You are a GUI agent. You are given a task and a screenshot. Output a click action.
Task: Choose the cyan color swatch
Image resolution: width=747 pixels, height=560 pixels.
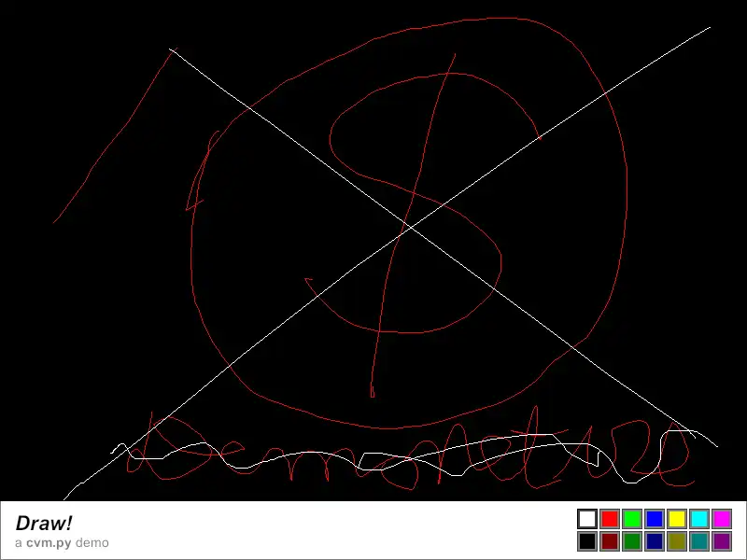tap(699, 519)
